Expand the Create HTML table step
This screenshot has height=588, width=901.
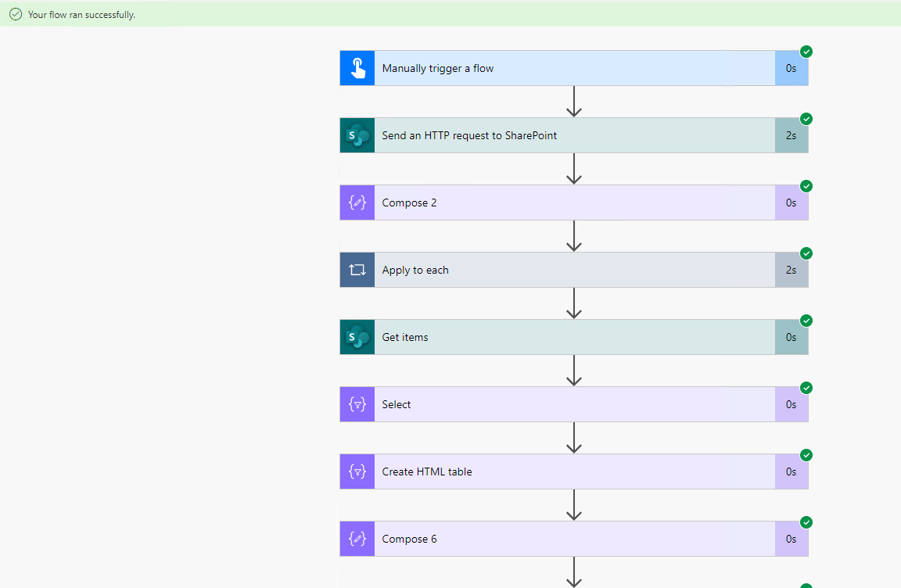coord(574,471)
